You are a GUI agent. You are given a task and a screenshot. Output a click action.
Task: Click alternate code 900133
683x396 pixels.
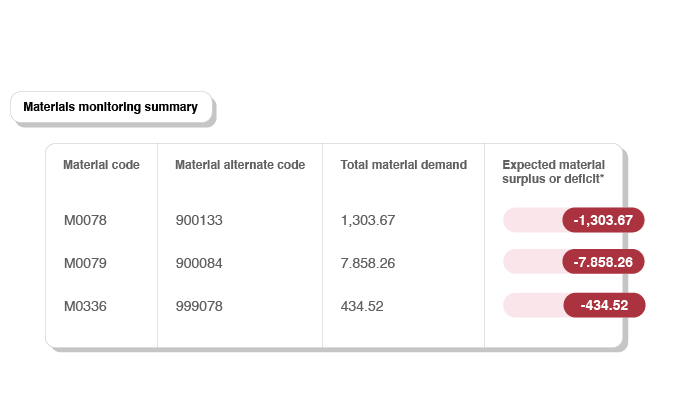coord(199,220)
